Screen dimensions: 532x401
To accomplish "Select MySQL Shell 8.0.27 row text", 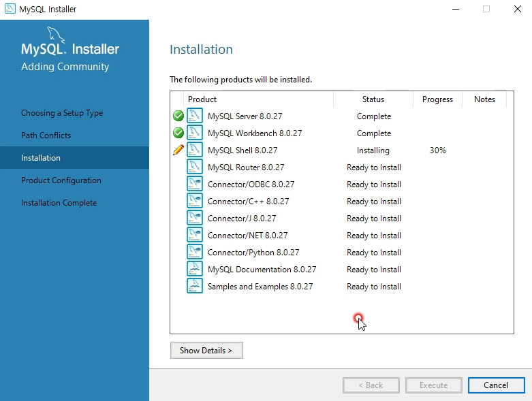I will pyautogui.click(x=242, y=150).
